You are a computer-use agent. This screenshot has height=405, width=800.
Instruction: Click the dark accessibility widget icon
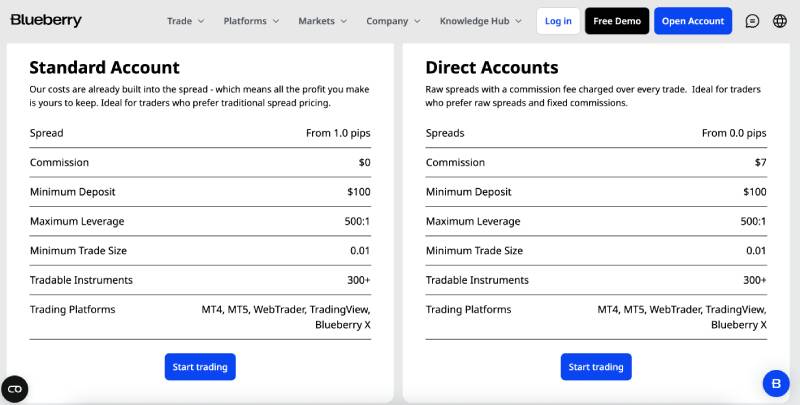15,389
